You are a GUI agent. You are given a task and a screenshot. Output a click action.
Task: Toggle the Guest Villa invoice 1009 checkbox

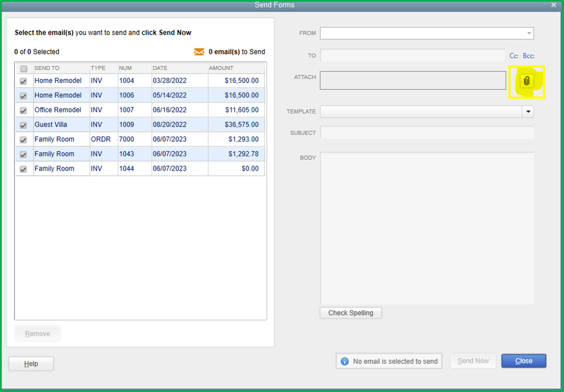click(x=23, y=125)
